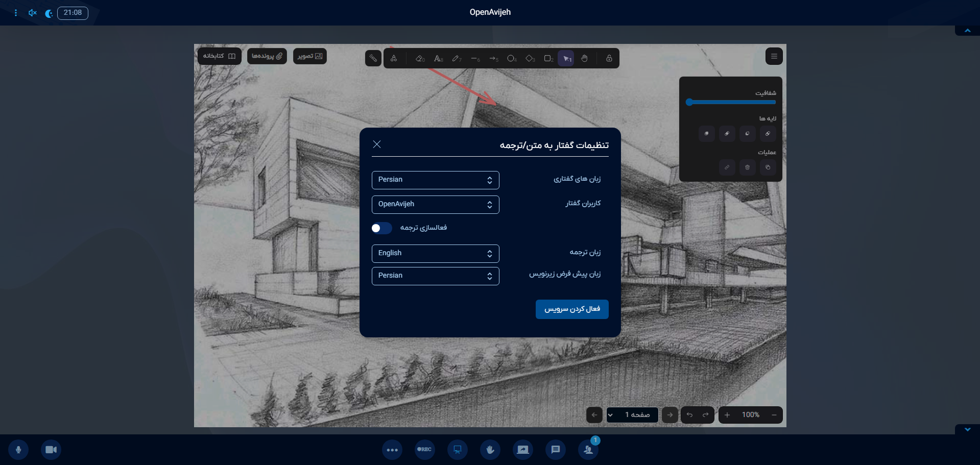Choose the pencil drawing tool
The height and width of the screenshot is (465, 980).
pos(457,59)
